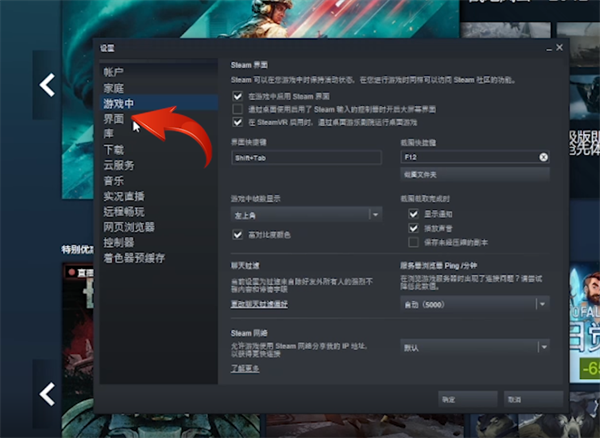
Task: Confirm settings with the 确定 button
Action: (x=468, y=399)
